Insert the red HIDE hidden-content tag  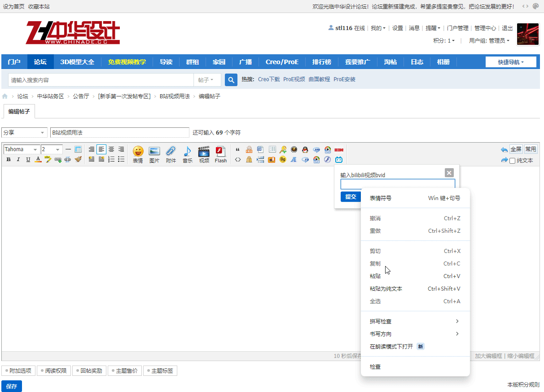coord(339,149)
